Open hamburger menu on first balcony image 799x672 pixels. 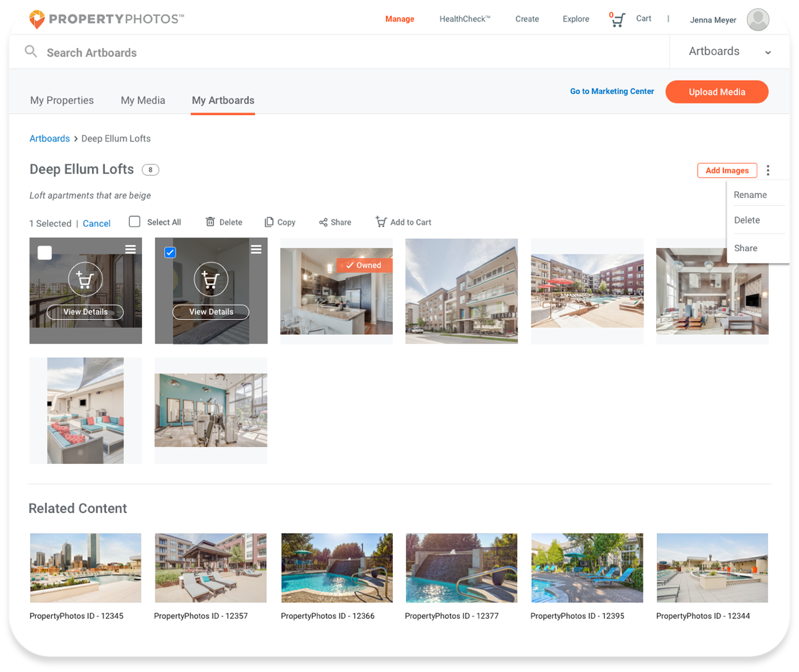point(130,249)
